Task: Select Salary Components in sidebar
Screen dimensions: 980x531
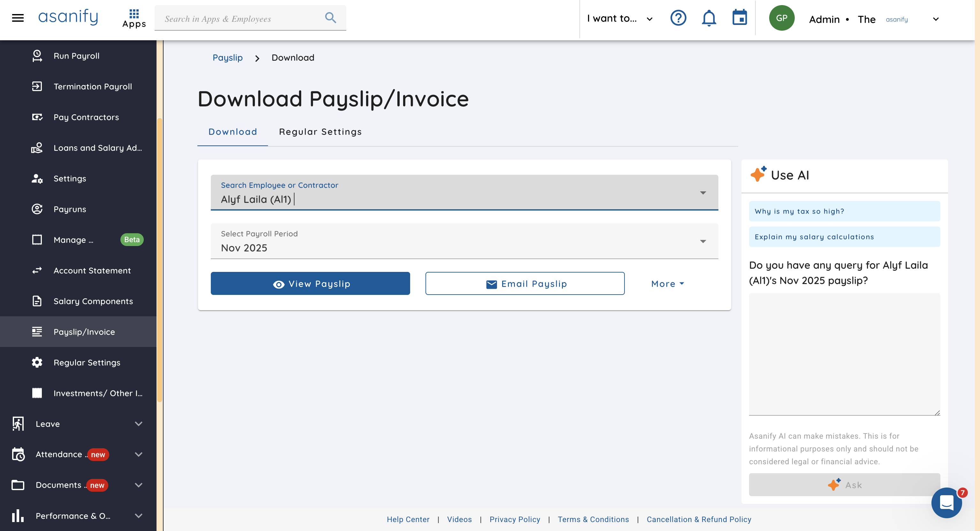Action: (x=93, y=301)
